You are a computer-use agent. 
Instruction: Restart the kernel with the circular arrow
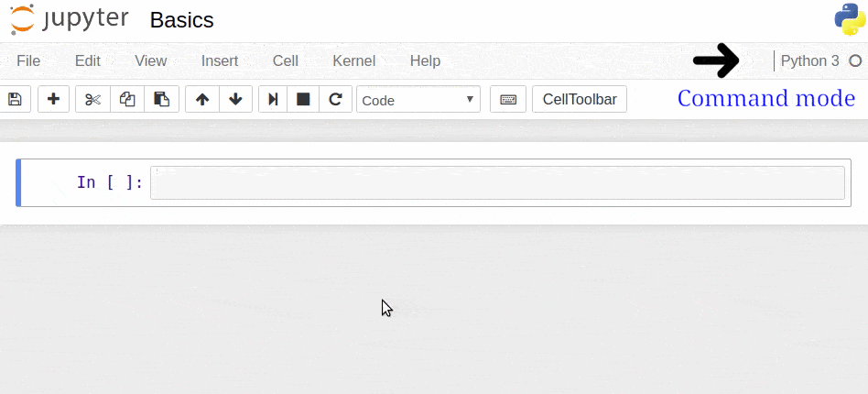tap(335, 99)
